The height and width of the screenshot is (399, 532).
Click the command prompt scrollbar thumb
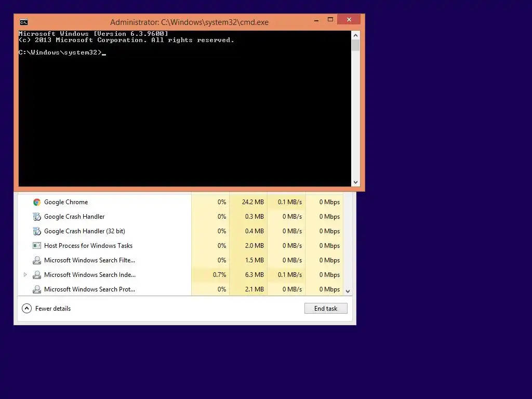[x=355, y=46]
